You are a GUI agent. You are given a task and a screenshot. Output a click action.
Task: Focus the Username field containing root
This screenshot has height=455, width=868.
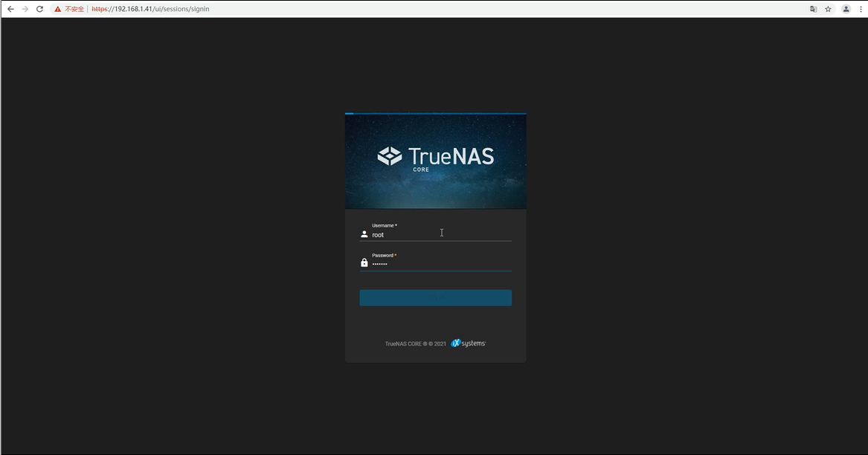440,235
